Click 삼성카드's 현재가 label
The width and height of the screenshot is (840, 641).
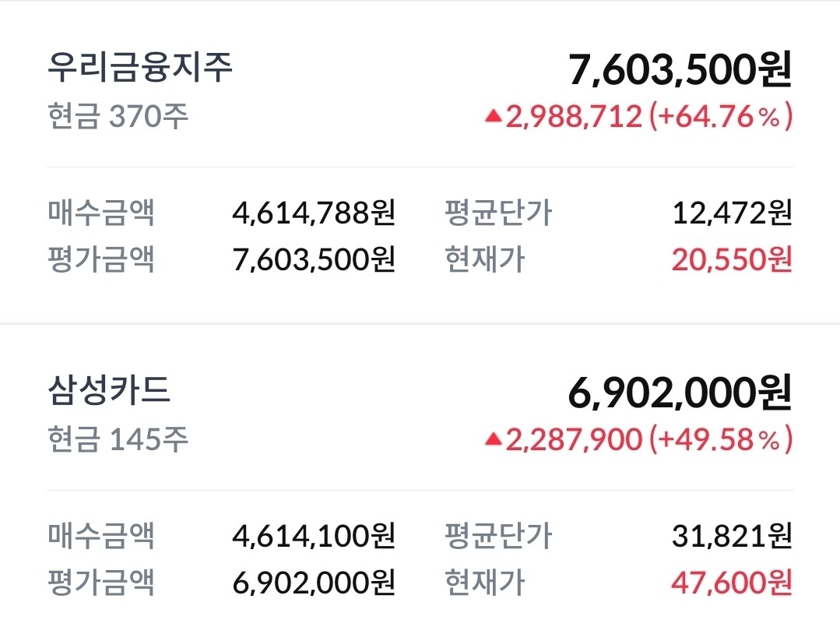[484, 582]
